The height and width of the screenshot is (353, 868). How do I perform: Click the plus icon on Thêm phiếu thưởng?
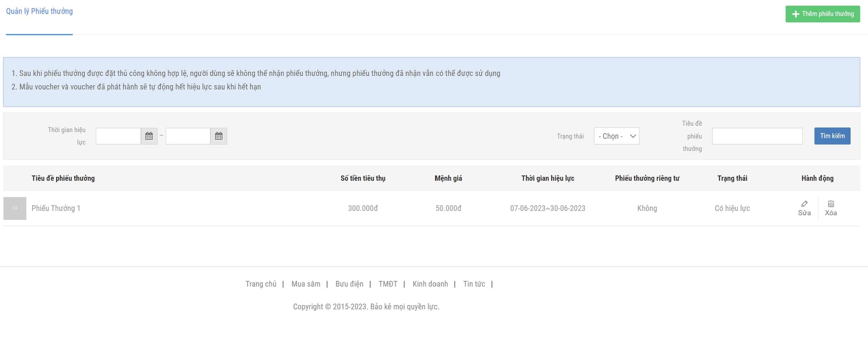tap(795, 14)
